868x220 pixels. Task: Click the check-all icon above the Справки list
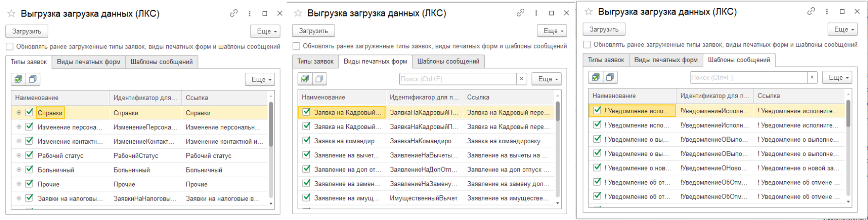coord(18,79)
